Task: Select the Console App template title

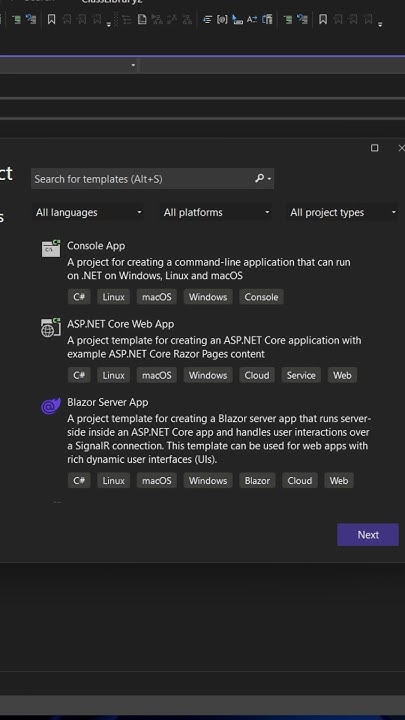Action: tap(96, 246)
